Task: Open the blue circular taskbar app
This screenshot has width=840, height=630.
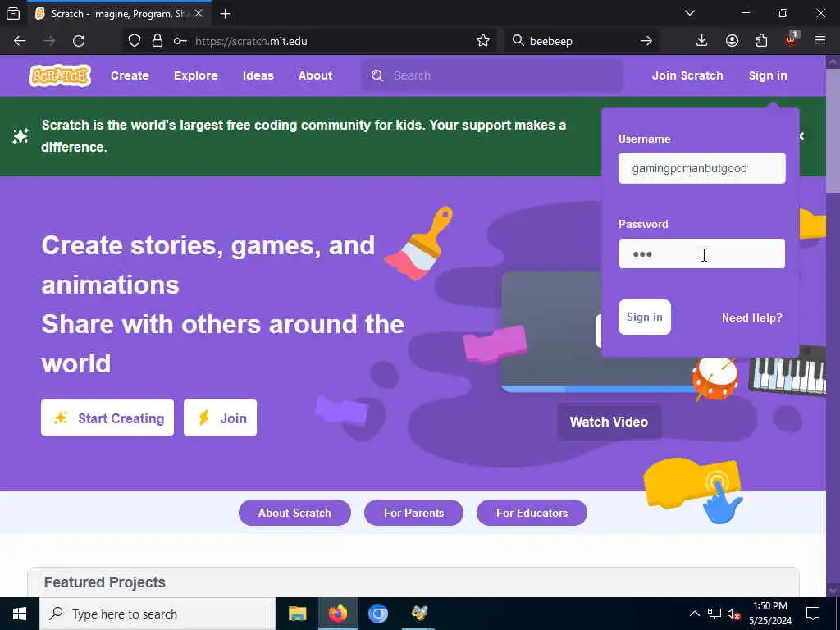Action: pos(377,614)
